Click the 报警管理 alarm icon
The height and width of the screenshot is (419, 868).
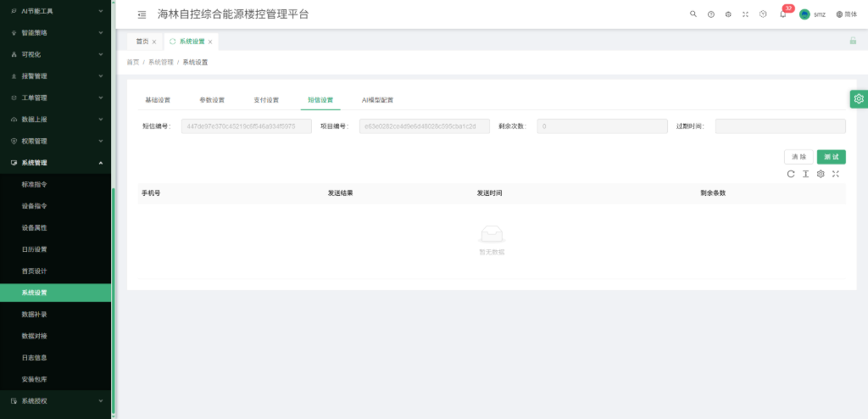[x=14, y=76]
